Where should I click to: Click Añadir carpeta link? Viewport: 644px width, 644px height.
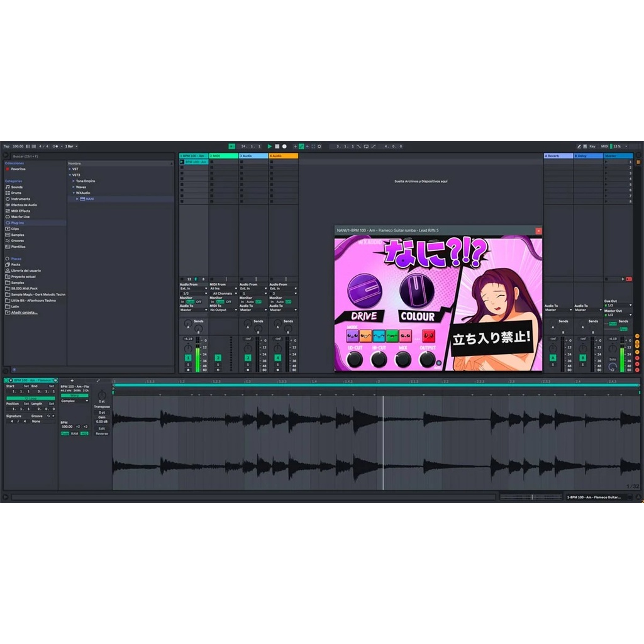coord(24,313)
